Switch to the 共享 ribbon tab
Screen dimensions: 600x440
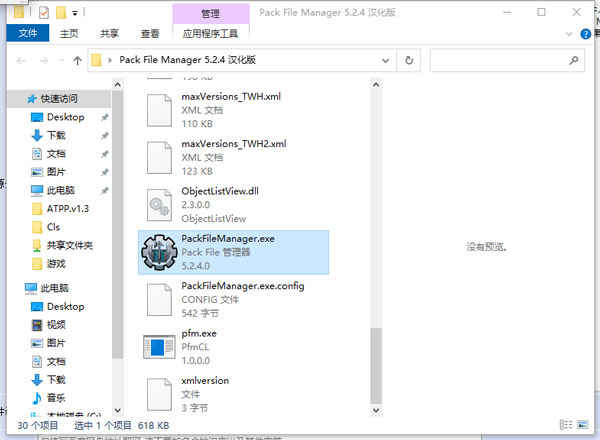(109, 34)
